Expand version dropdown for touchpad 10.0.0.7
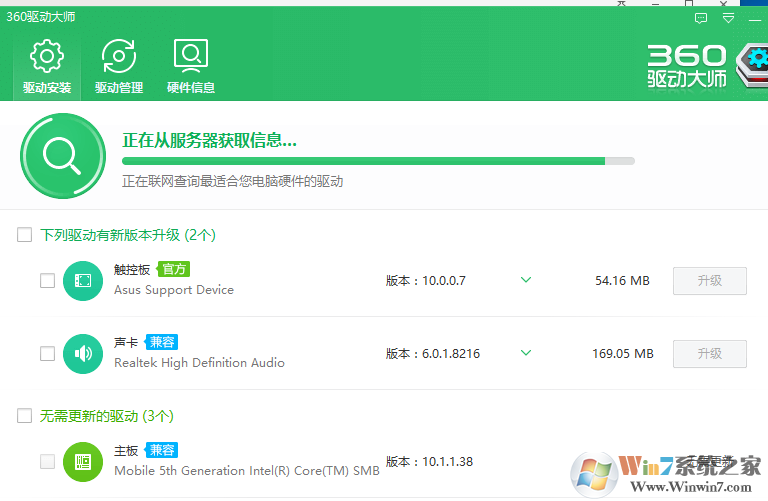768x501 pixels. [526, 280]
